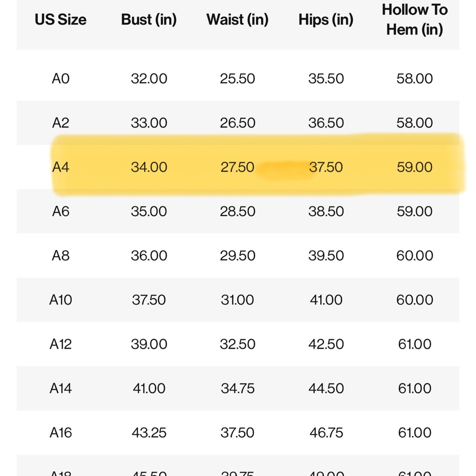Click the 34.75 waist value for A14
The width and height of the screenshot is (476, 476).
238,388
